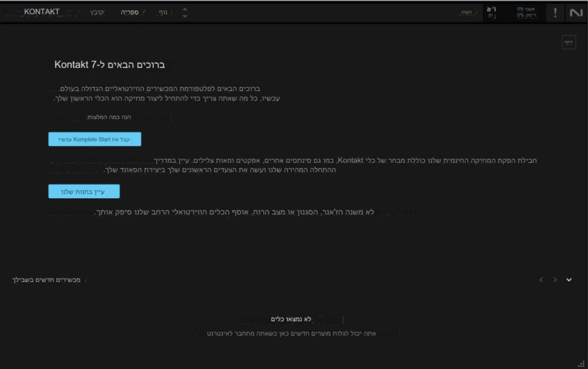Click the Native Instruments logo icon

[x=577, y=13]
